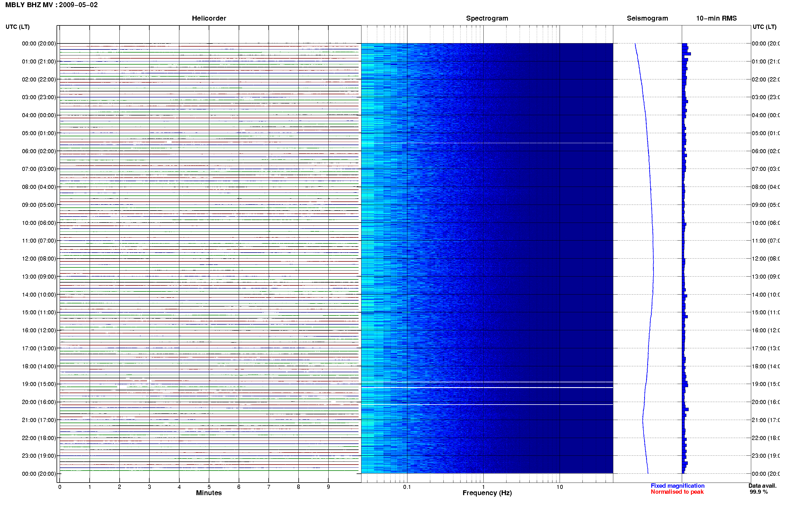Image resolution: width=812 pixels, height=508 pixels.
Task: Select the left time label 22:00 (18:00)
Action: tap(39, 438)
